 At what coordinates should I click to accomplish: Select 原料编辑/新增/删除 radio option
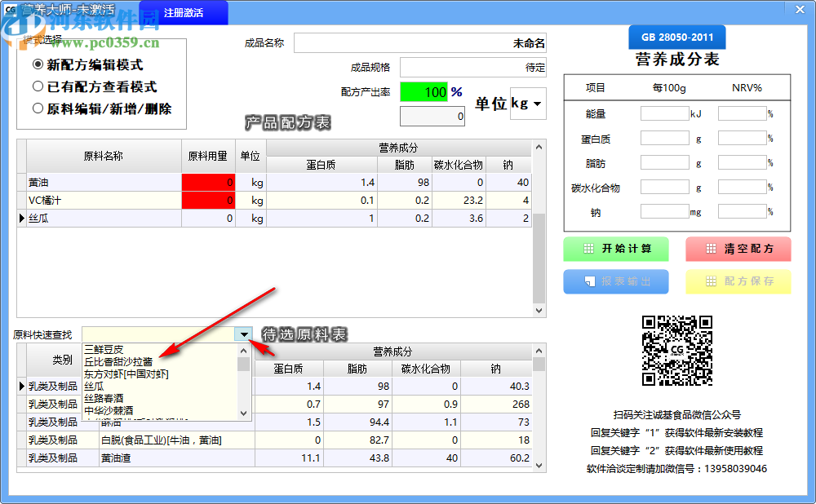[x=101, y=108]
